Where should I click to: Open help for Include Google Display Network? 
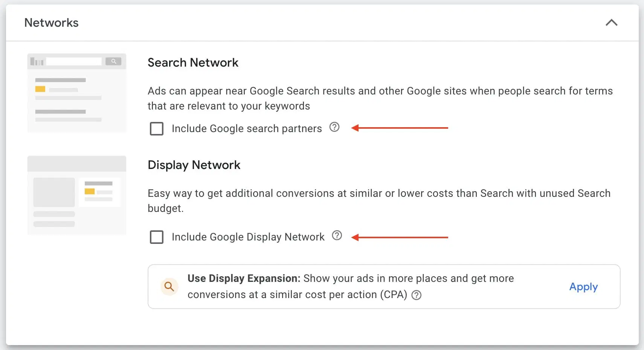pos(337,236)
